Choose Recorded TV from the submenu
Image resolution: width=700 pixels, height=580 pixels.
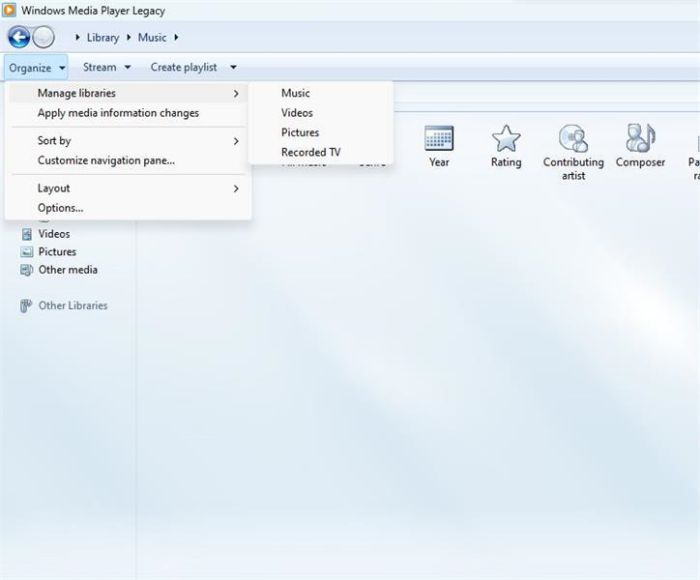tap(310, 152)
